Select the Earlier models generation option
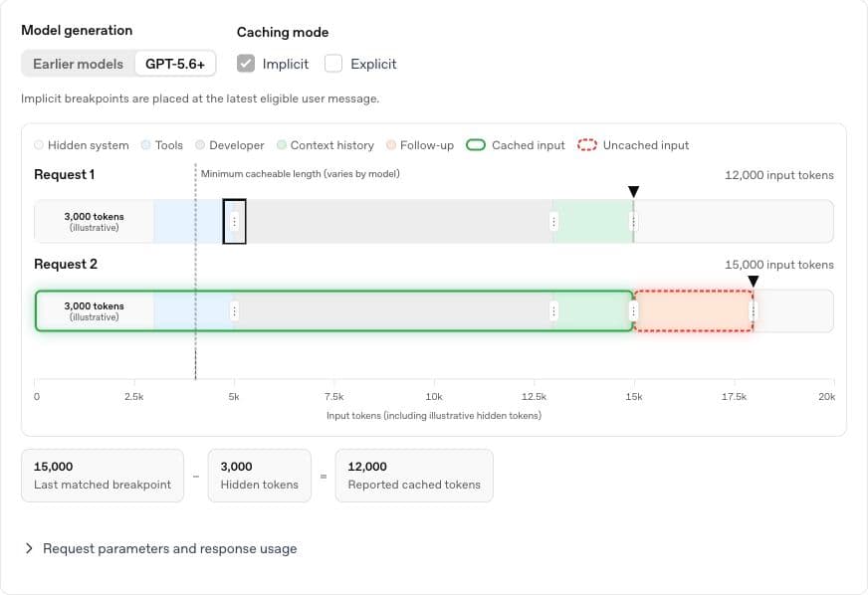 coord(78,65)
